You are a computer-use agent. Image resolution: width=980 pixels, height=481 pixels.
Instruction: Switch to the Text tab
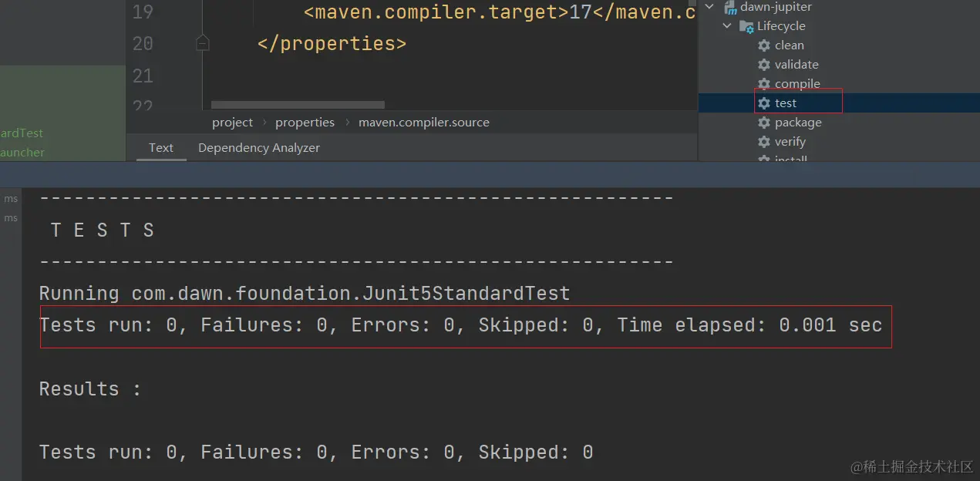161,148
